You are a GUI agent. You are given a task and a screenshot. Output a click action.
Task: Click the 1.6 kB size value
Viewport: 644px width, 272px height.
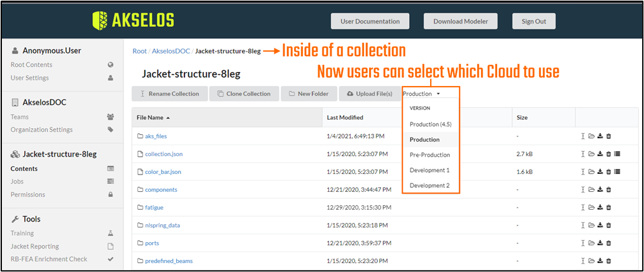click(x=525, y=172)
